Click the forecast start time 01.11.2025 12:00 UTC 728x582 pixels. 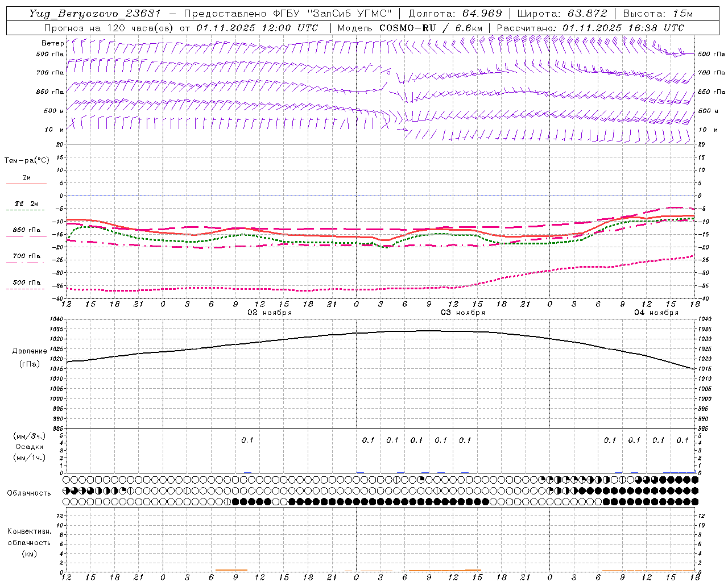(257, 27)
